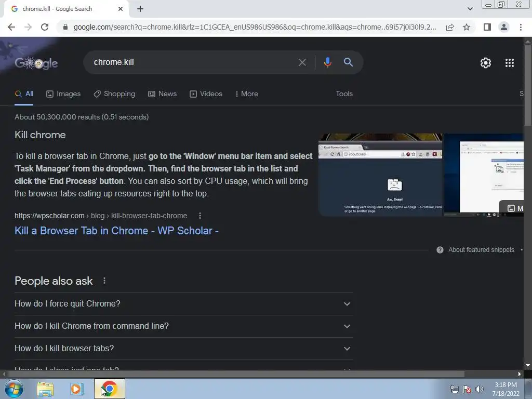Image resolution: width=532 pixels, height=399 pixels.
Task: Click the padlock site info icon
Action: [65, 27]
